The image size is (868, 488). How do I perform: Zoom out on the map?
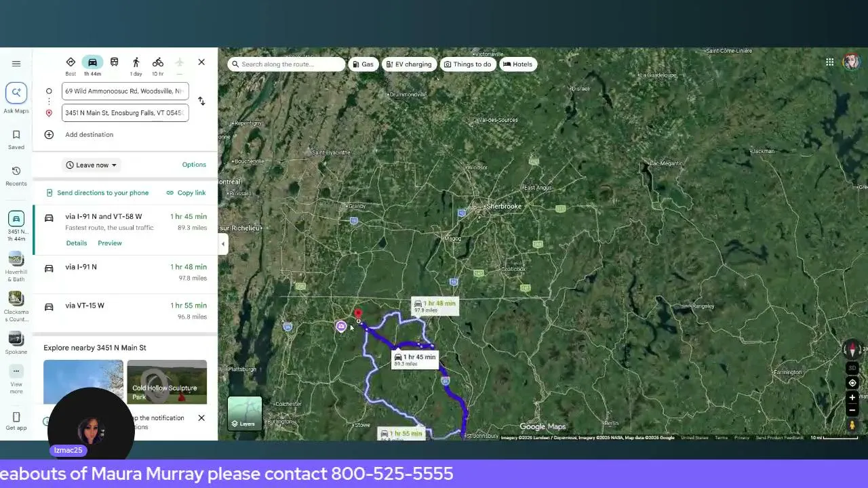pos(852,410)
